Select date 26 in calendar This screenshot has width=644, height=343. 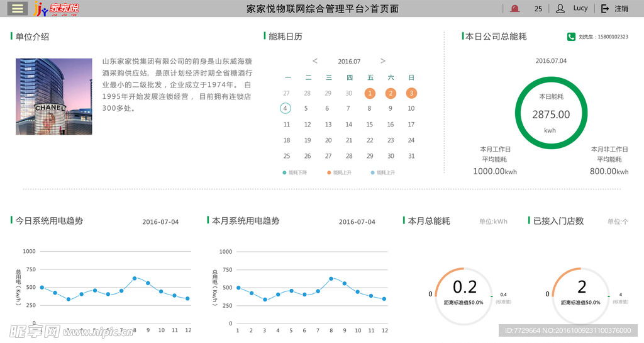click(307, 156)
